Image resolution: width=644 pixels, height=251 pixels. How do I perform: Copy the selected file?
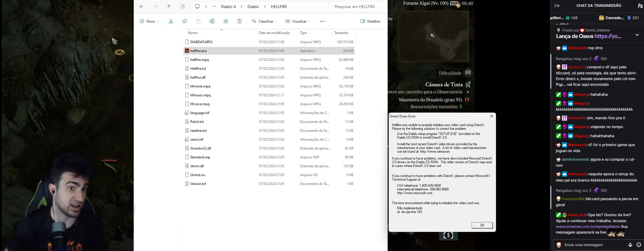click(185, 21)
